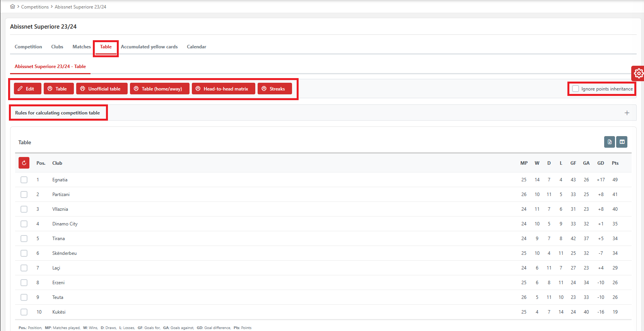The image size is (644, 331).
Task: Expand rules panel with plus icon
Action: pyautogui.click(x=627, y=113)
